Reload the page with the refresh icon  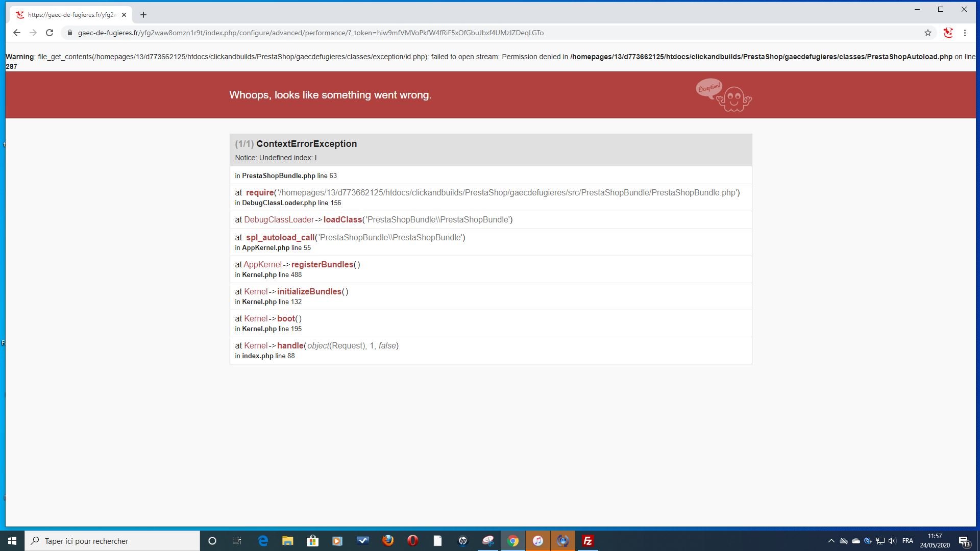(50, 33)
